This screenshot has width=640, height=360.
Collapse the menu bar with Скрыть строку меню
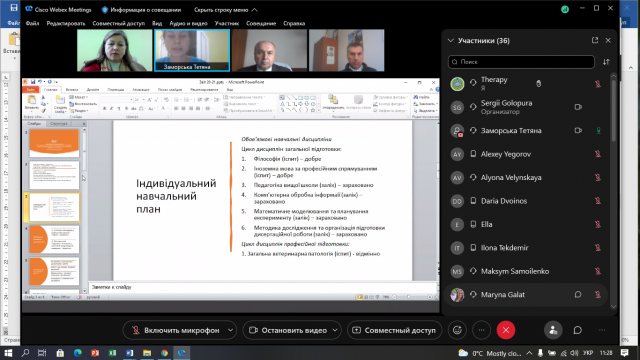[225, 10]
